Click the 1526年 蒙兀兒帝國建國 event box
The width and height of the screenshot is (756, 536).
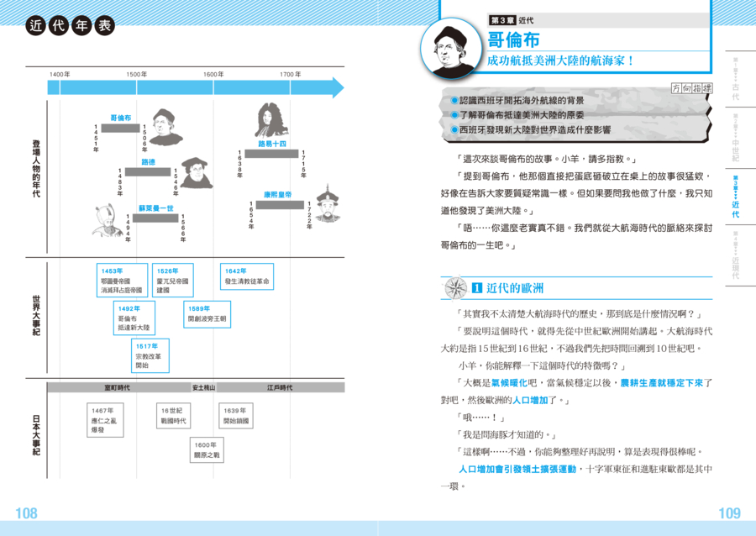pos(172,280)
